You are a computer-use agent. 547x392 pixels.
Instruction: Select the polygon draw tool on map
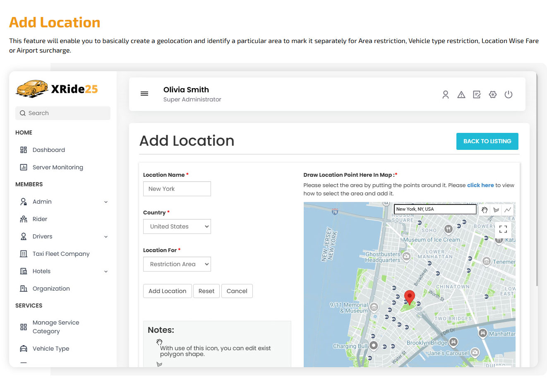click(x=496, y=210)
